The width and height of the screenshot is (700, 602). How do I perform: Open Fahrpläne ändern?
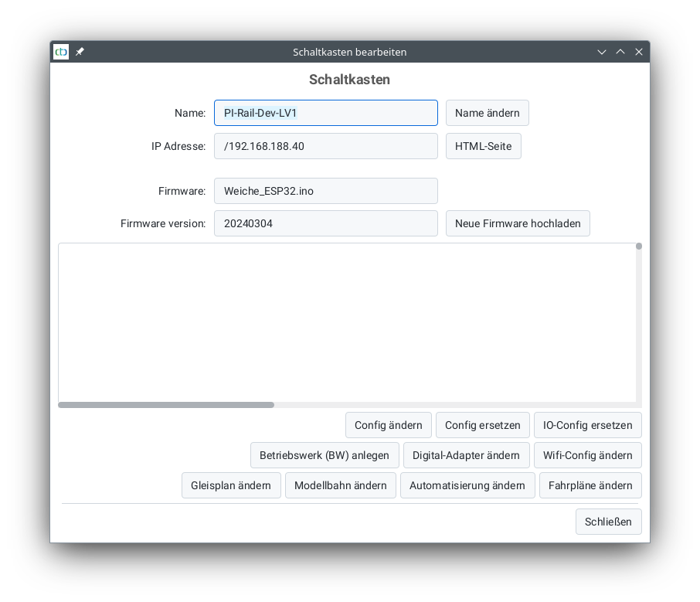(590, 485)
